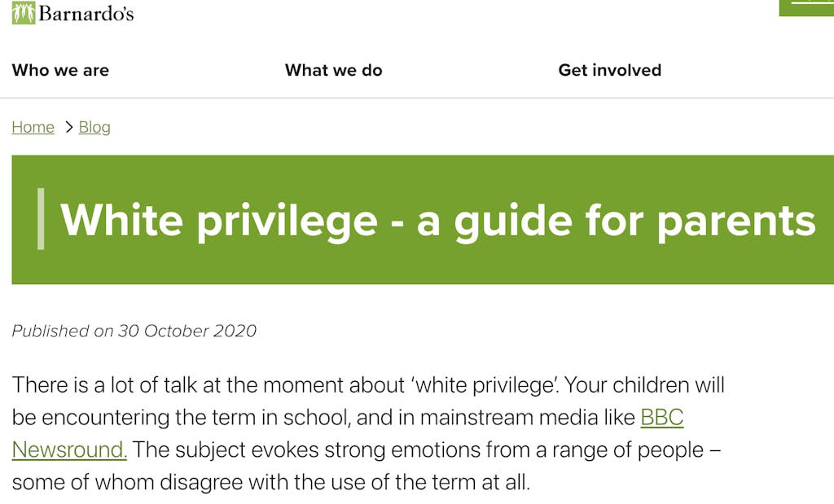Image resolution: width=834 pixels, height=504 pixels.
Task: Follow the BBC link in the first paragraph
Action: (x=661, y=418)
